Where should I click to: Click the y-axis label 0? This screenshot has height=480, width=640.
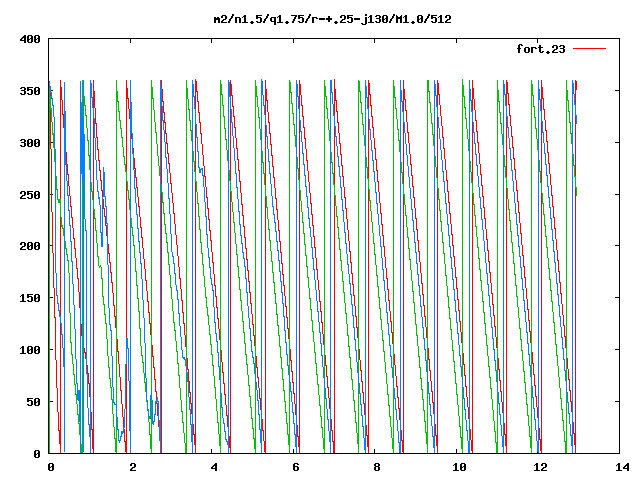(x=37, y=454)
